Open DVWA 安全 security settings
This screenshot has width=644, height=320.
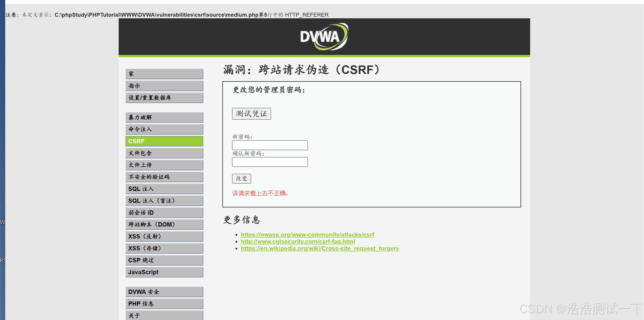[164, 292]
